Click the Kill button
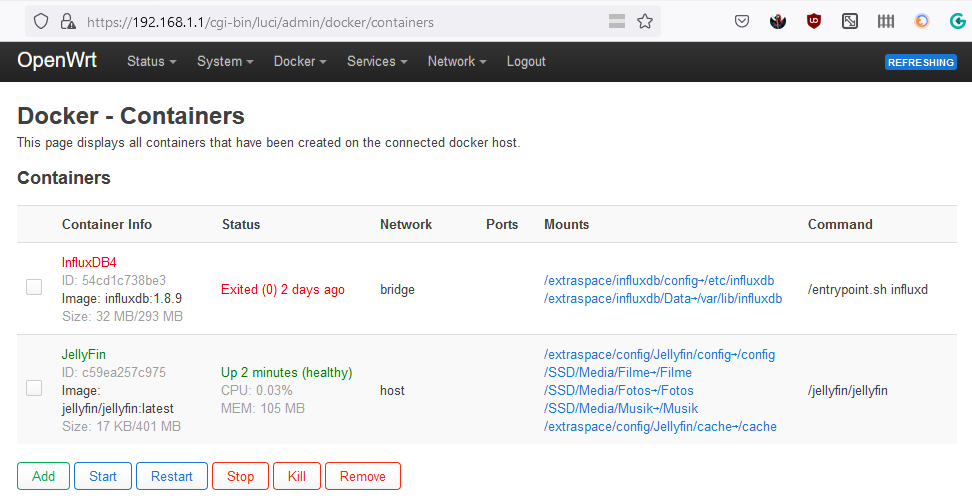Image resolution: width=972 pixels, height=504 pixels. pos(297,476)
